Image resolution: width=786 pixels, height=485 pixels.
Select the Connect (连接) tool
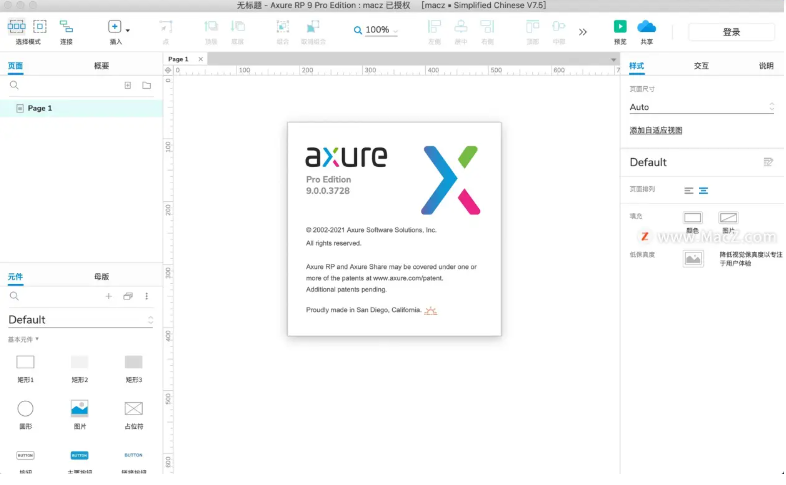pos(66,27)
